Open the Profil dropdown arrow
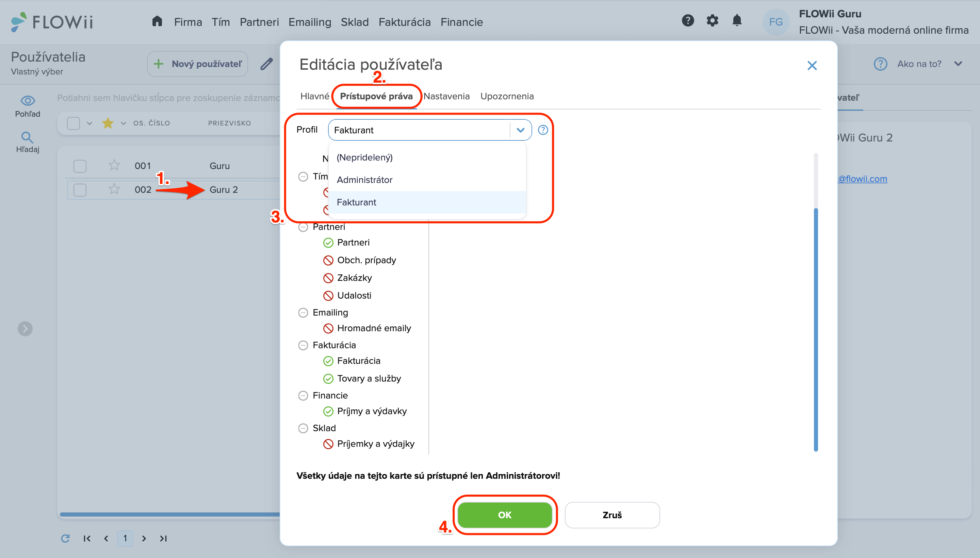The height and width of the screenshot is (558, 980). click(x=520, y=130)
